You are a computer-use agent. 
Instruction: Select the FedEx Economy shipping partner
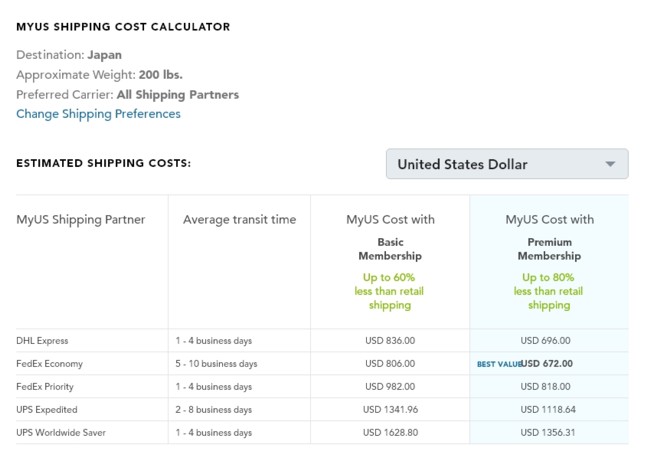[x=50, y=364]
